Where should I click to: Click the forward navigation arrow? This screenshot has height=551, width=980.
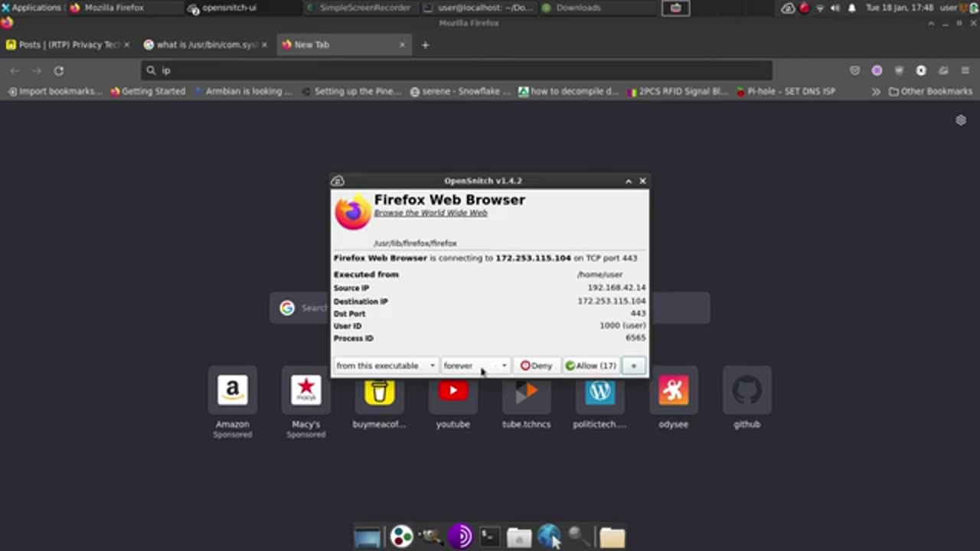tap(36, 70)
